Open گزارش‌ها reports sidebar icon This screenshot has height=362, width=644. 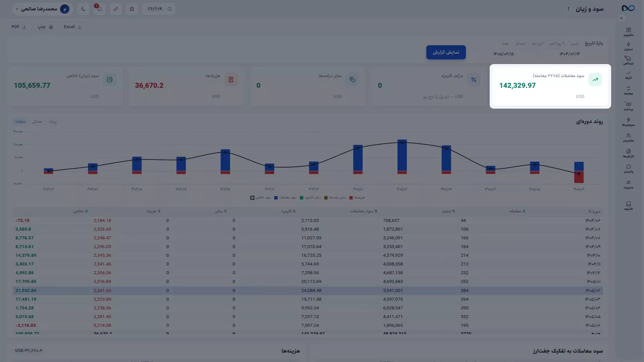(628, 153)
